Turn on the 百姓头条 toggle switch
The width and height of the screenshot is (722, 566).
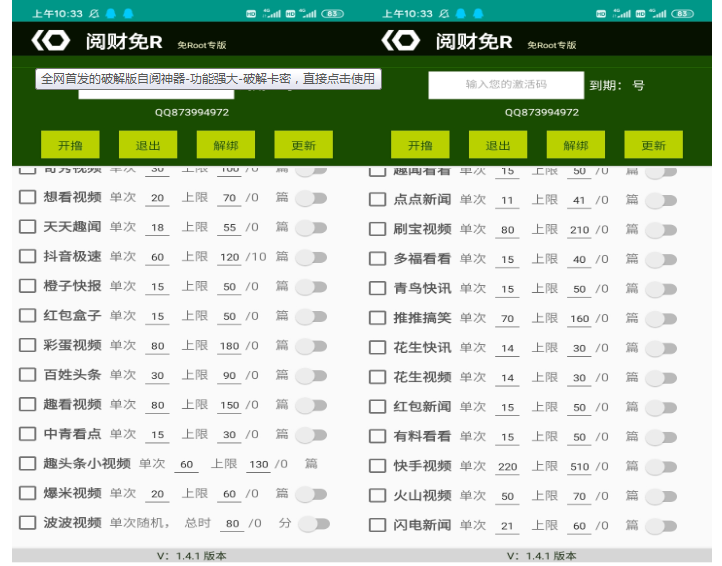tap(311, 376)
